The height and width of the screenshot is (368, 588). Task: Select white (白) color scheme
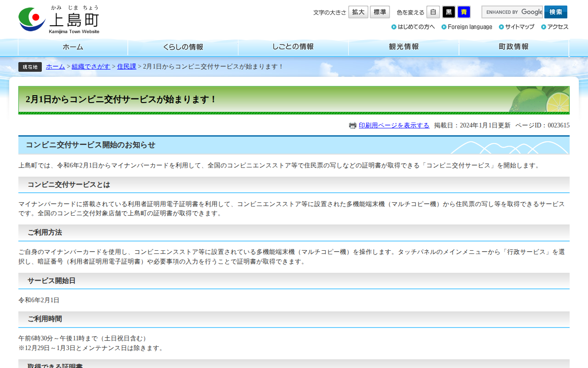click(x=433, y=12)
